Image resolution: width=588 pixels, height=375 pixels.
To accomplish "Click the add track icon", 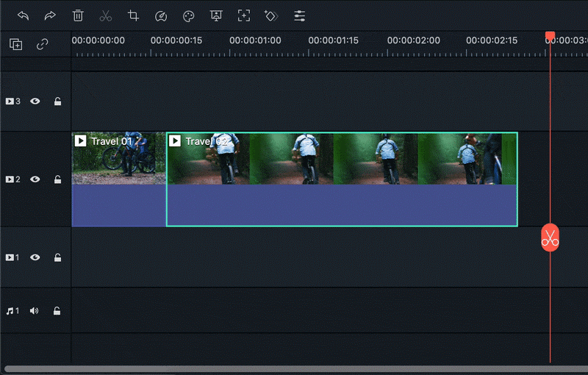I will (x=15, y=44).
